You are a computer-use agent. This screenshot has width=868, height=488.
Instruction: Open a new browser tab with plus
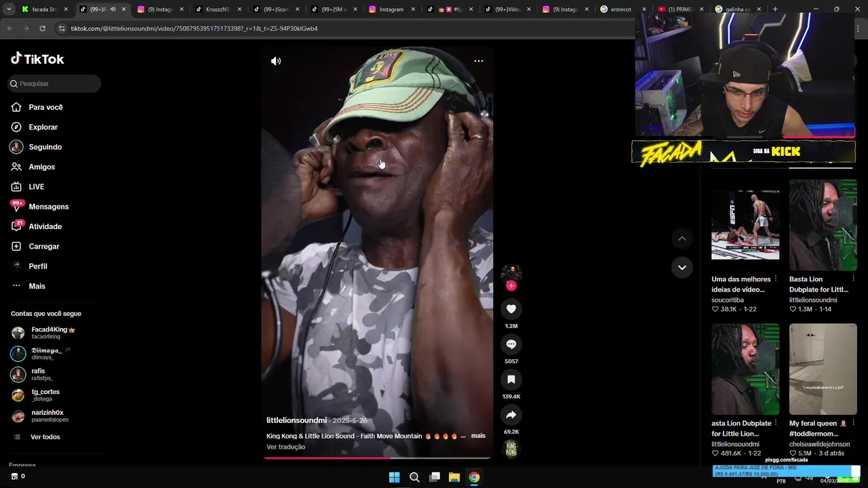pos(775,9)
